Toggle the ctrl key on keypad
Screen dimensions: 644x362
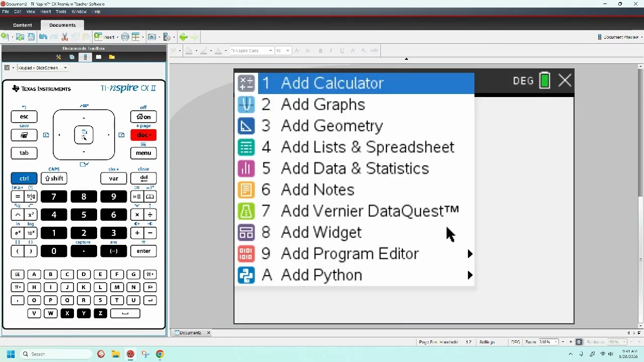24,178
